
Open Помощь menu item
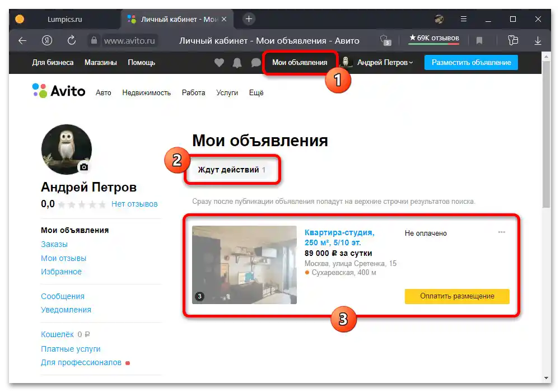pos(142,63)
